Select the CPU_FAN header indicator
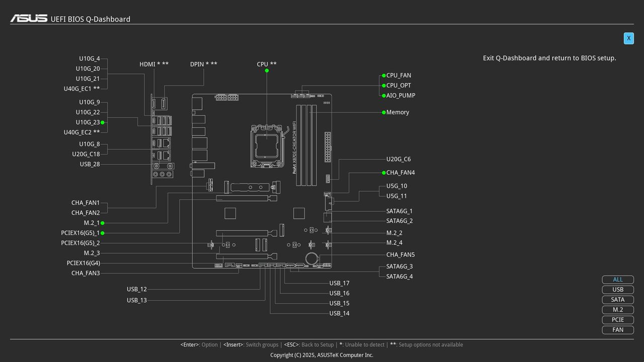The image size is (644, 362). coord(383,75)
